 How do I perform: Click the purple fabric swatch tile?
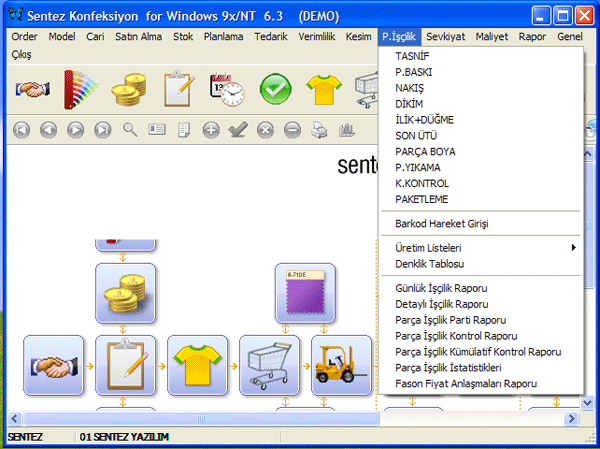click(x=305, y=293)
